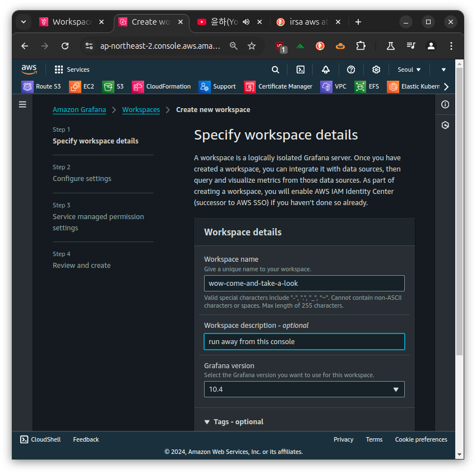Screen dimensions: 476x473
Task: Show more favorites with right chevron
Action: click(x=446, y=87)
